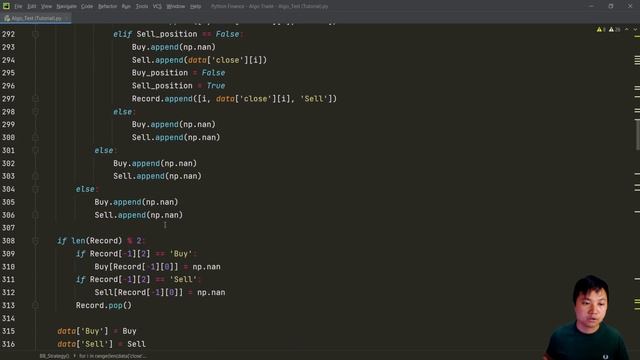Open the VCS menu

coord(157,7)
